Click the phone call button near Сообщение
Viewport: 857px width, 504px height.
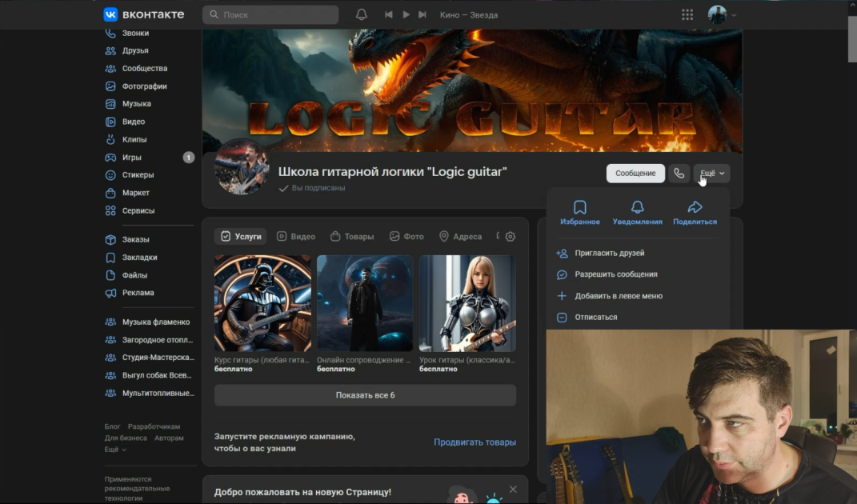pos(679,174)
